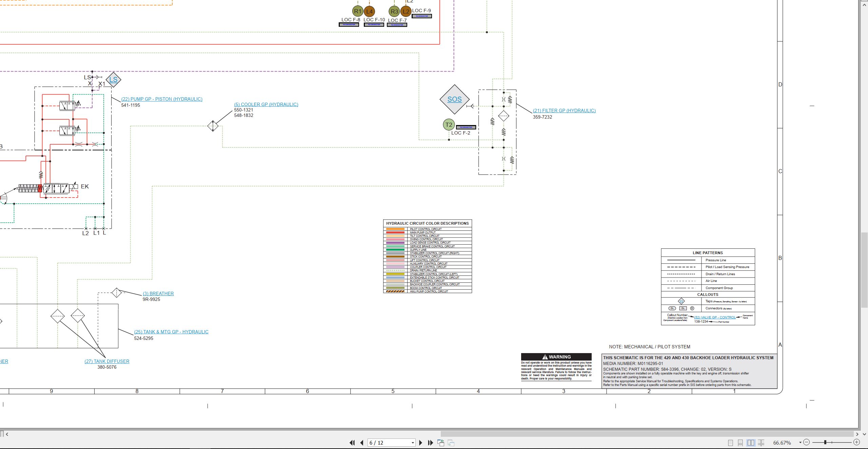This screenshot has width=868, height=449.
Task: Go to the next page
Action: pos(421,443)
